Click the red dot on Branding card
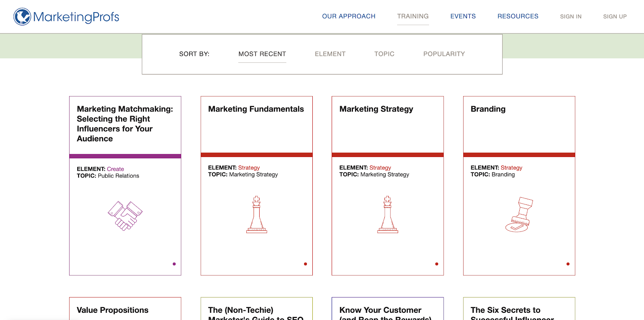 click(x=568, y=264)
